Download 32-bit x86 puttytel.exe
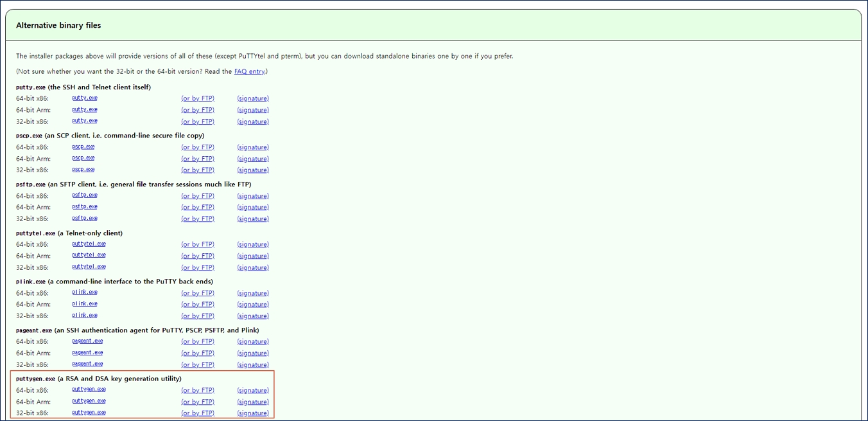 (x=89, y=267)
